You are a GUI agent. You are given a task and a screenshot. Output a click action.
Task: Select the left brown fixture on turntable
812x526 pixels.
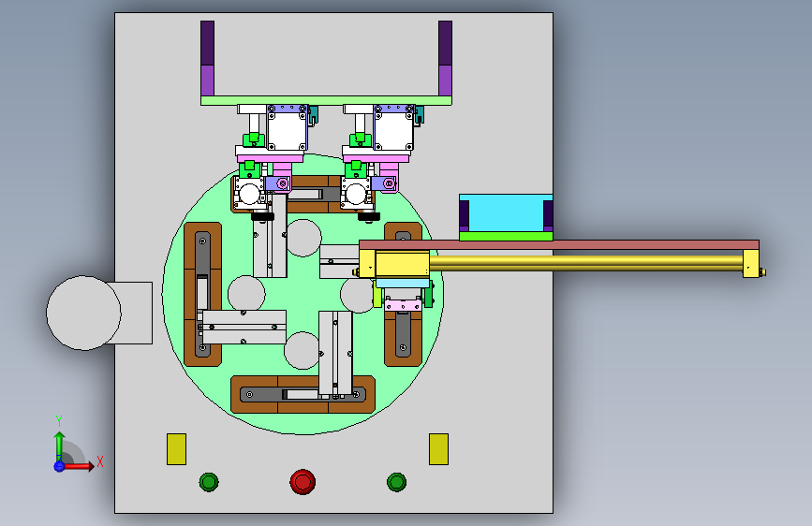click(x=203, y=294)
